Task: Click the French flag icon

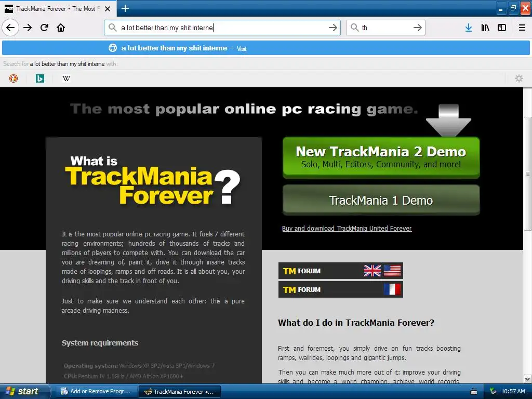Action: 392,289
